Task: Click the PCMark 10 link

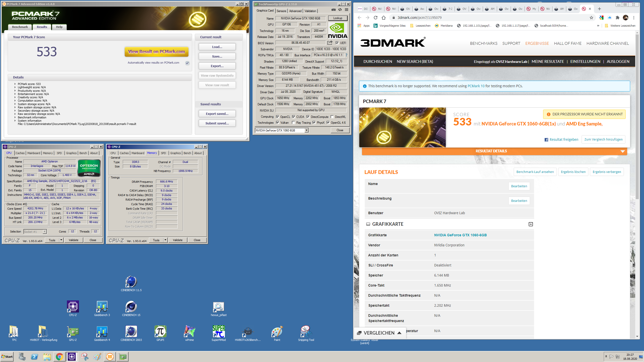Action: 476,86
